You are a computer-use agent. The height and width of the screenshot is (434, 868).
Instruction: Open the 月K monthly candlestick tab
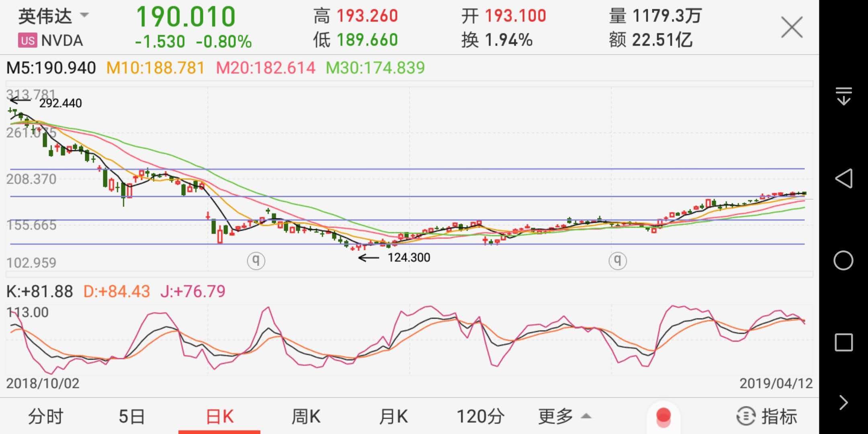[393, 416]
